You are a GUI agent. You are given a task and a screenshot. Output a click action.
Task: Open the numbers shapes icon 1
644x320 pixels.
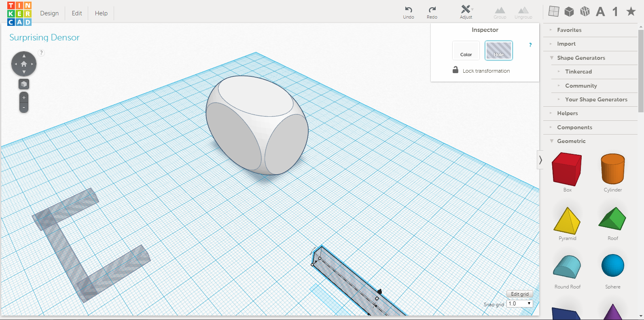615,12
